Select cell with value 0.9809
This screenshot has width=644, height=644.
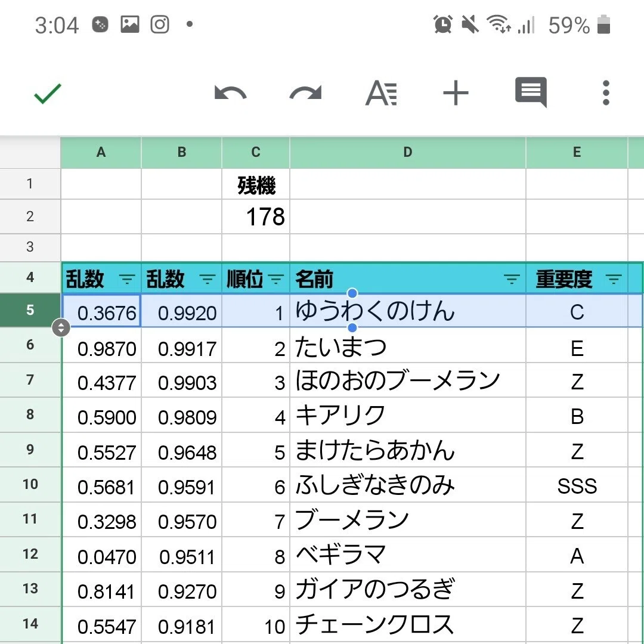(x=181, y=415)
